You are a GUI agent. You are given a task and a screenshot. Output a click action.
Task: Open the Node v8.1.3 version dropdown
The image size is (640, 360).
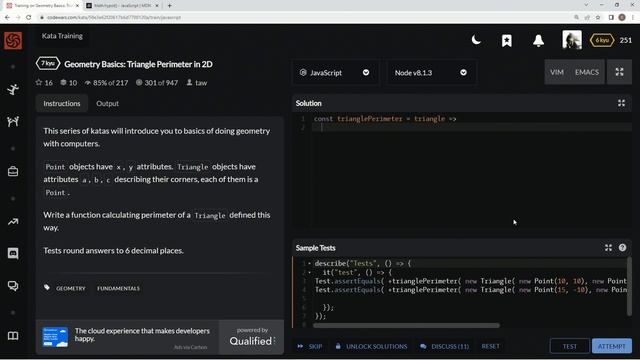coord(431,73)
